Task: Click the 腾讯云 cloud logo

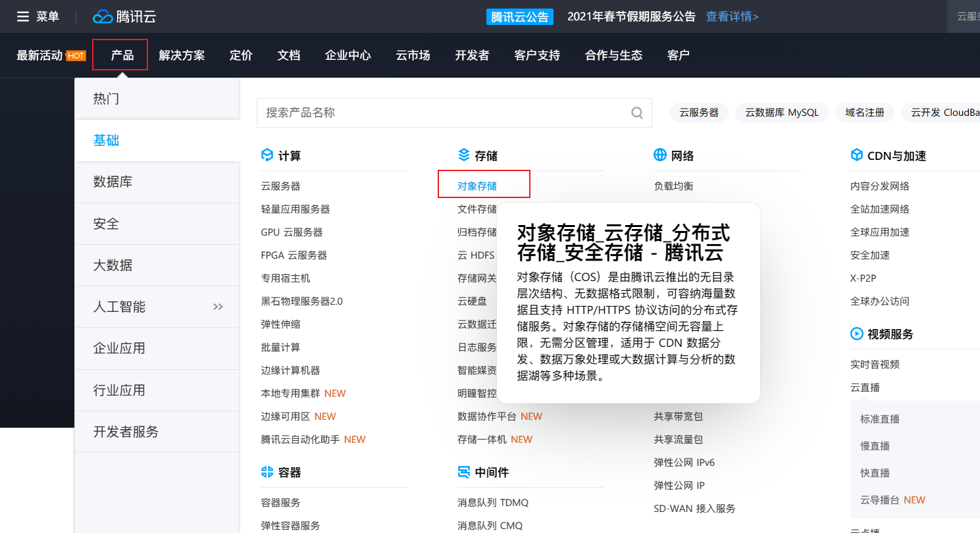Action: click(124, 16)
